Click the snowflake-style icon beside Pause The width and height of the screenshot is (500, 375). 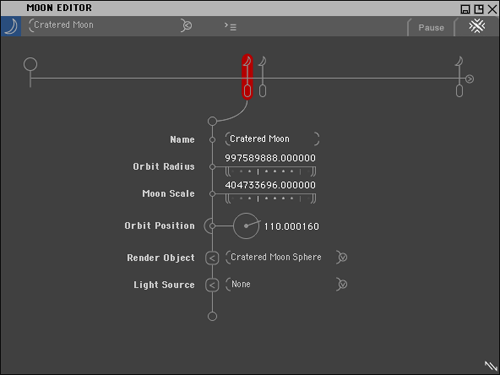[x=477, y=26]
